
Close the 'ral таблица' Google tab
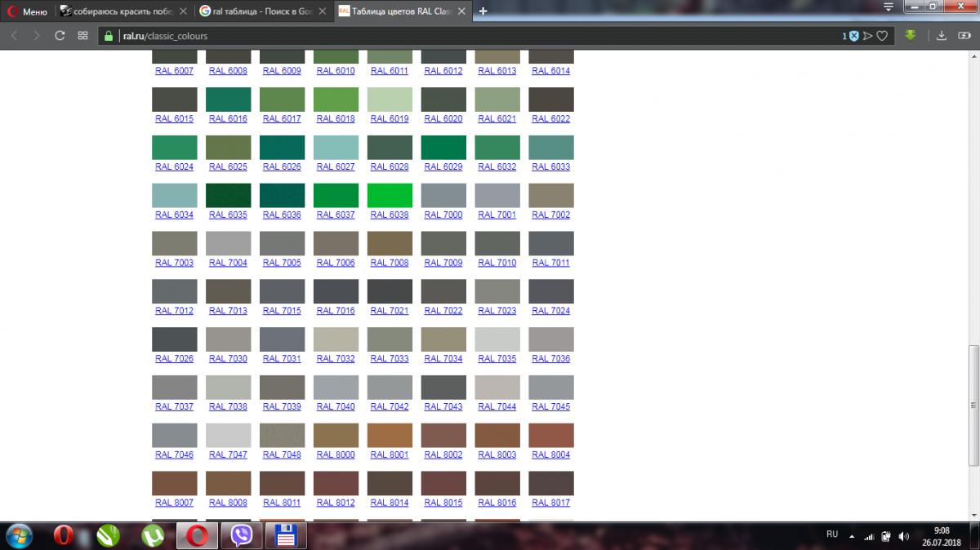[323, 11]
